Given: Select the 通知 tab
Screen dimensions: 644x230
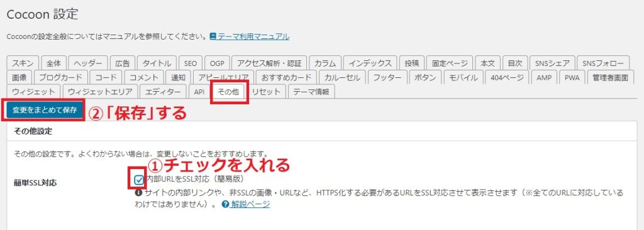Looking at the screenshot, I should 178,78.
